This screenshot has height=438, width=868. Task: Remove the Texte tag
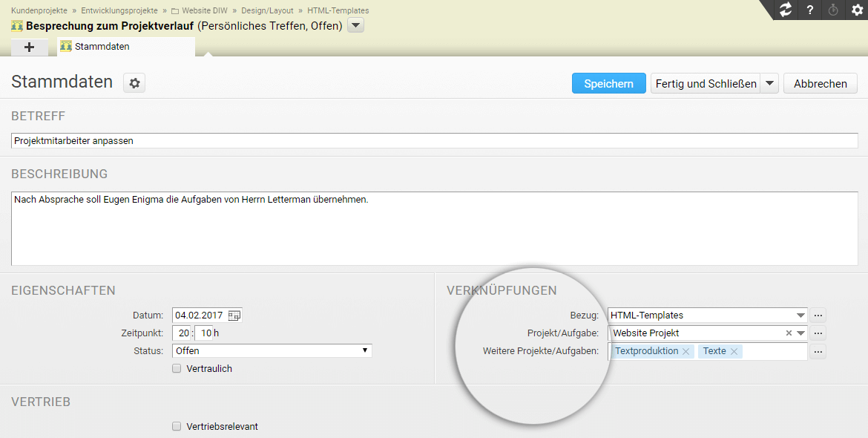(x=734, y=351)
